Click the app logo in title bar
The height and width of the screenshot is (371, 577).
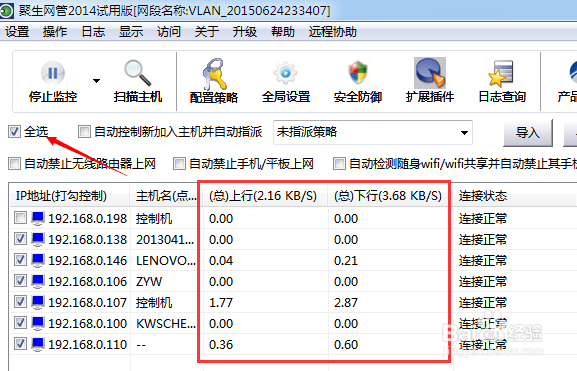point(6,11)
